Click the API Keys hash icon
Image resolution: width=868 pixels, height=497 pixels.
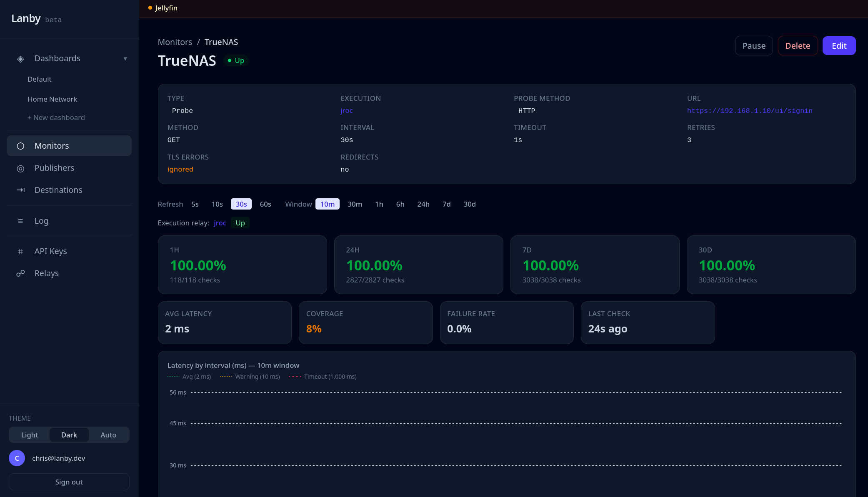pyautogui.click(x=20, y=252)
